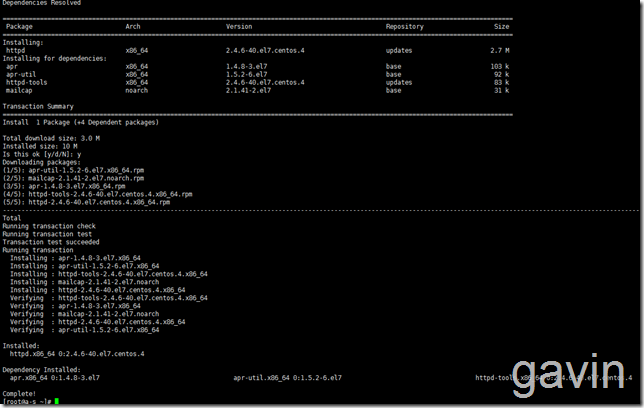The image size is (644, 408).
Task: Select "Verifying : mailcap-2.1.41-2.el7.noarch" line
Action: click(x=85, y=314)
